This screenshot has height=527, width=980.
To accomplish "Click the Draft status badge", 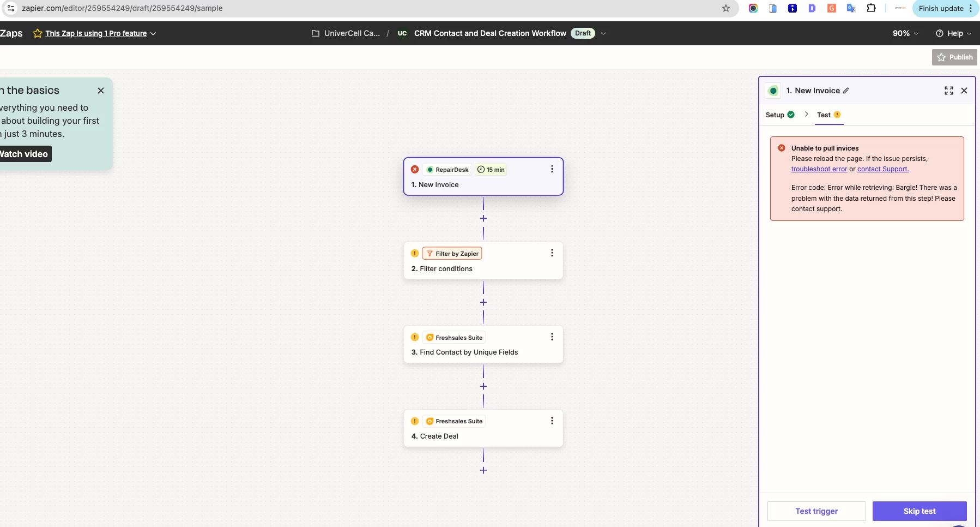I will pyautogui.click(x=583, y=33).
